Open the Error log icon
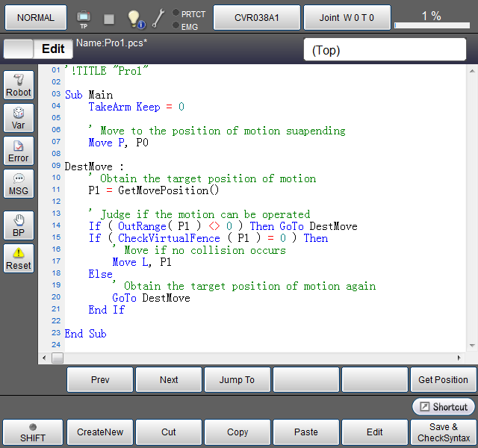The height and width of the screenshot is (448, 478). (x=19, y=151)
